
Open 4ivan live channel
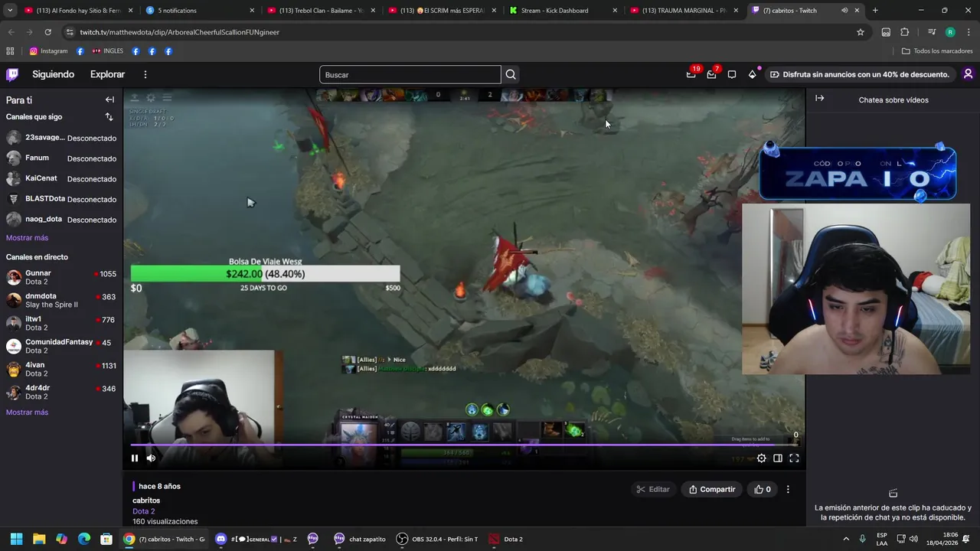(61, 369)
